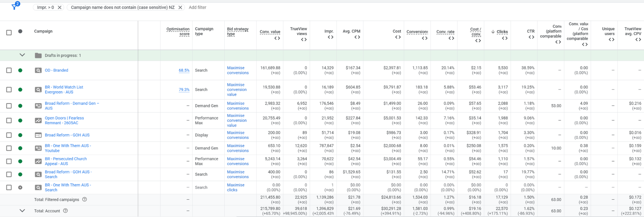Expand the Conv. value column arrows
Screen dimensions: 644x217
[277, 38]
